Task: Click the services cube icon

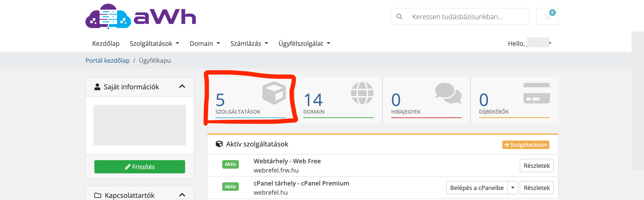Action: pos(274,93)
